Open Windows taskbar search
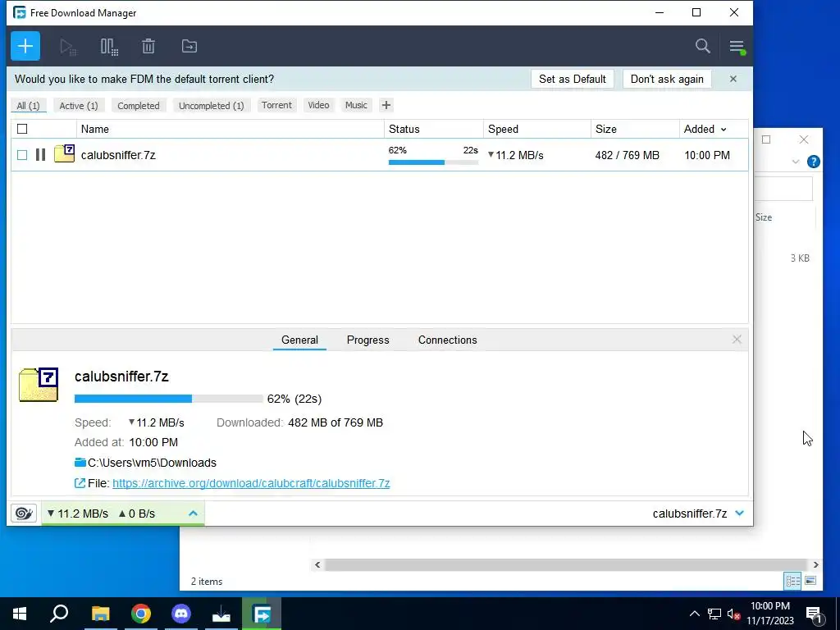Viewport: 840px width, 630px height. (x=59, y=614)
